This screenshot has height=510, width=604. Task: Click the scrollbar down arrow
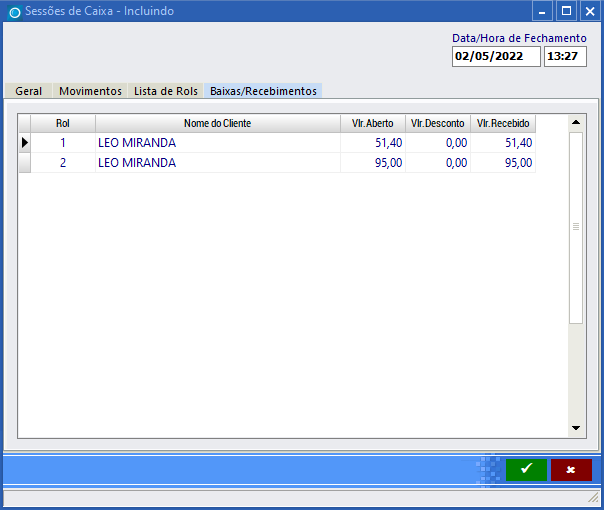[575, 428]
